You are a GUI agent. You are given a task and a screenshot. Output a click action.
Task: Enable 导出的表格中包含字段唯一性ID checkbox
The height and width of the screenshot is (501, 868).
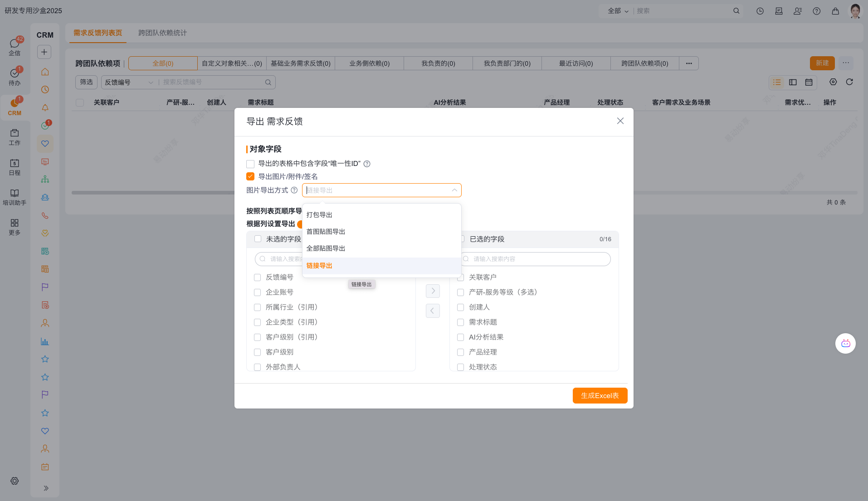click(250, 164)
